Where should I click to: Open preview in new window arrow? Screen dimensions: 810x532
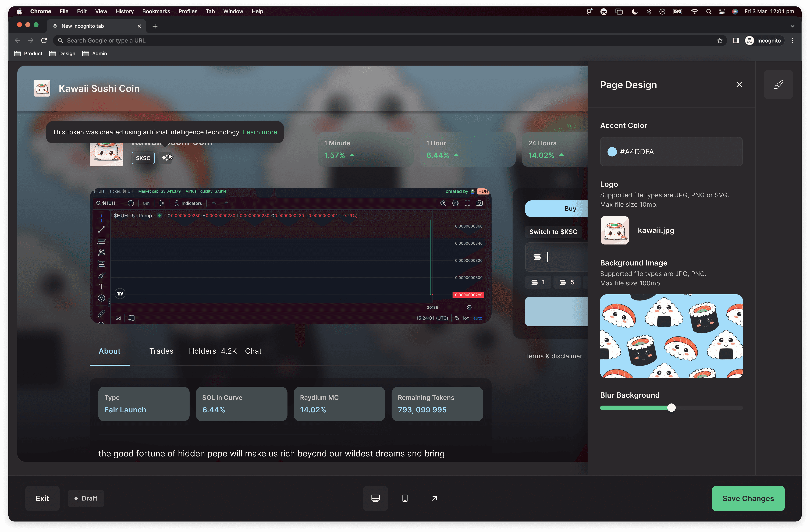[x=434, y=498]
